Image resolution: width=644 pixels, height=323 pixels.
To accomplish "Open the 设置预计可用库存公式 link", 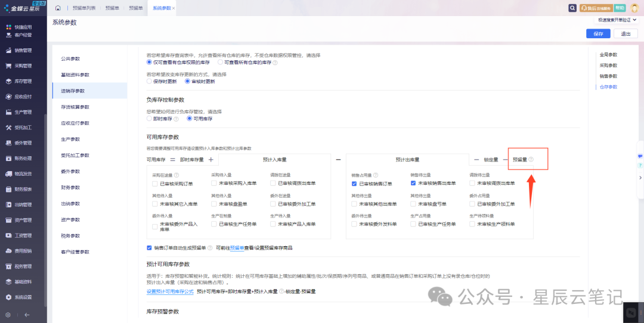I will pyautogui.click(x=170, y=291).
